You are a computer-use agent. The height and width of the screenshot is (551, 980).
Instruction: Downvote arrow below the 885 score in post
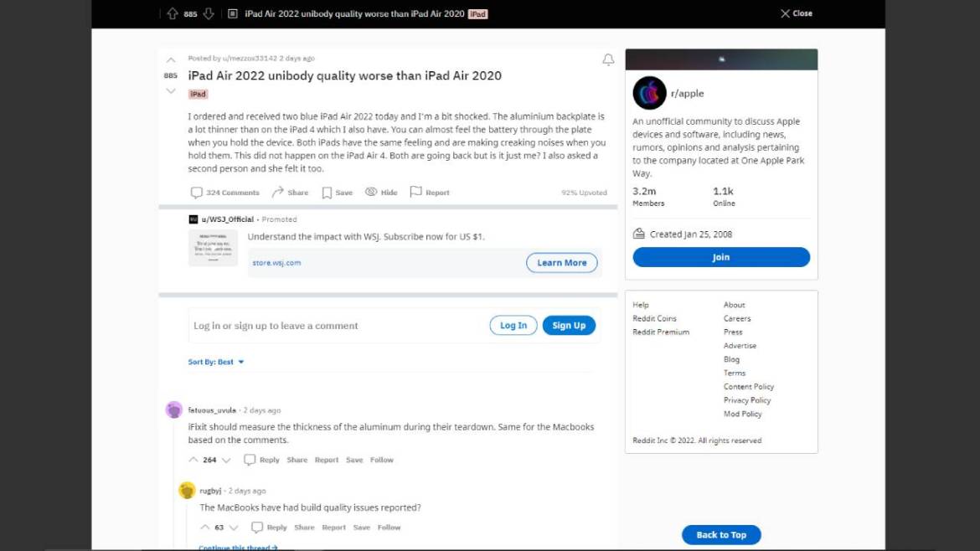171,91
